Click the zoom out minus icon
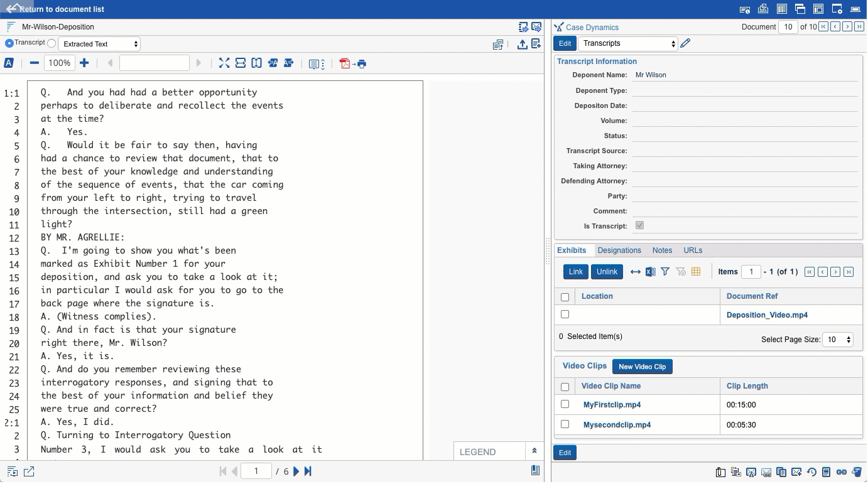This screenshot has width=868, height=484. click(x=35, y=63)
